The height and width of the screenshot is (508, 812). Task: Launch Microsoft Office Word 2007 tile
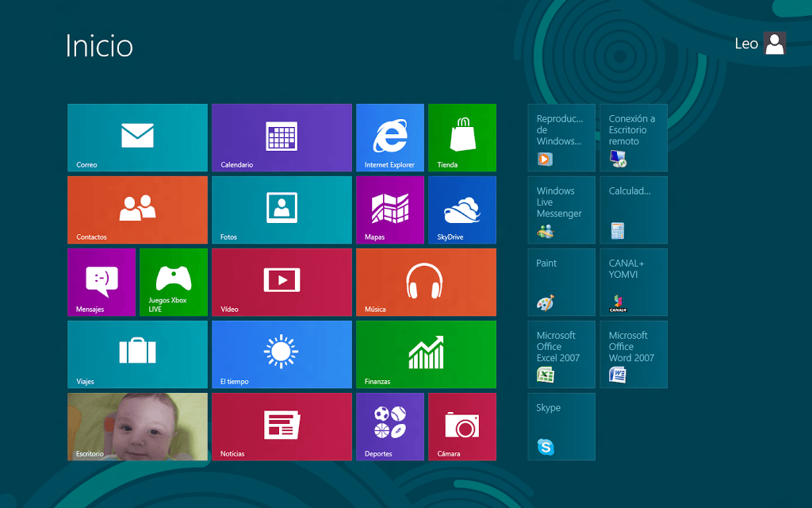click(634, 355)
